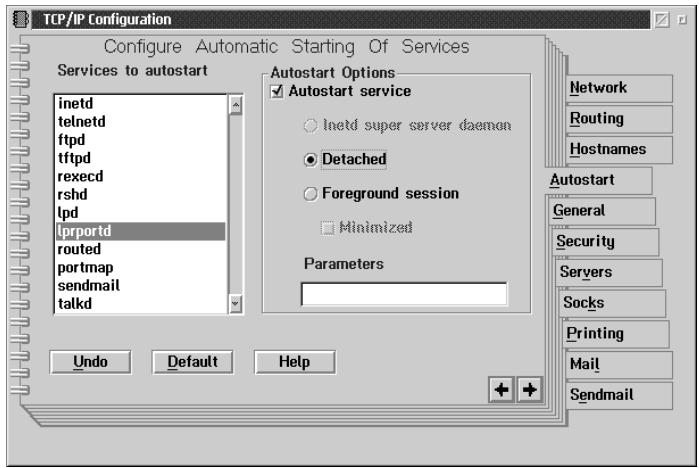Click the title bar hide window icon
Image resolution: width=699 pixels, height=468 pixels.
[662, 20]
